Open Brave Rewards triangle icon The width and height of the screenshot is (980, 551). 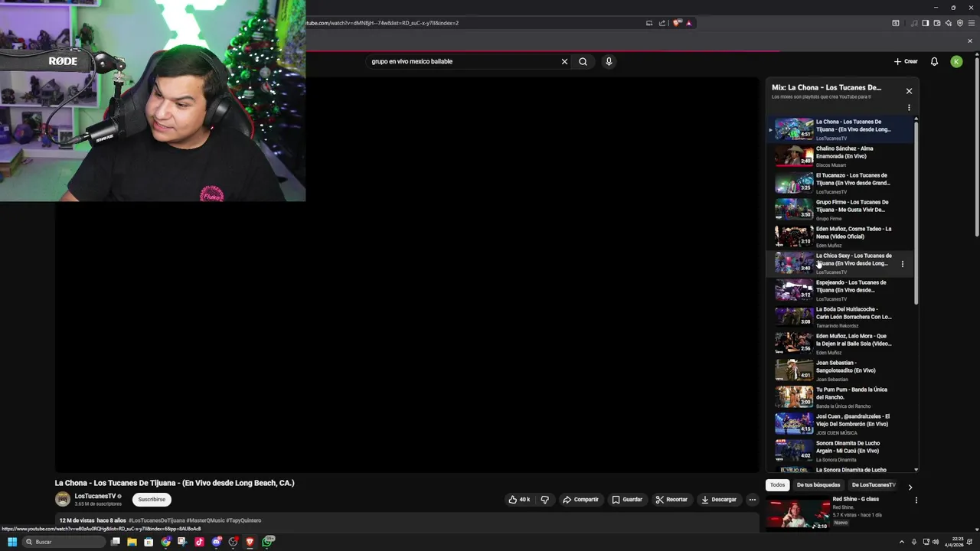click(x=688, y=23)
